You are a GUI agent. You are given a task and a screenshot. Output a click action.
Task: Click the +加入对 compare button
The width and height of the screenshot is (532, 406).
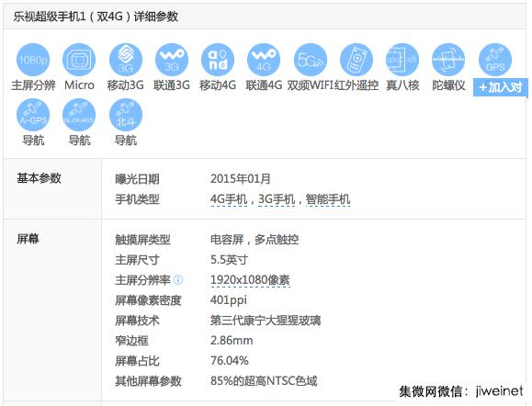501,87
